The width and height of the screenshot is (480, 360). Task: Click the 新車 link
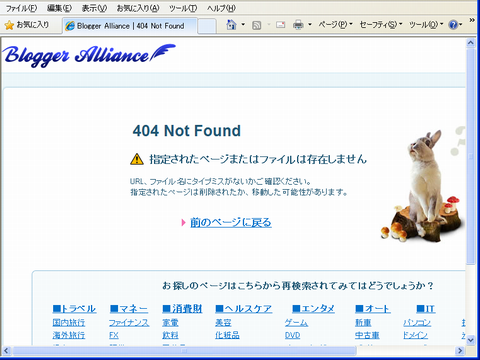pos(363,323)
